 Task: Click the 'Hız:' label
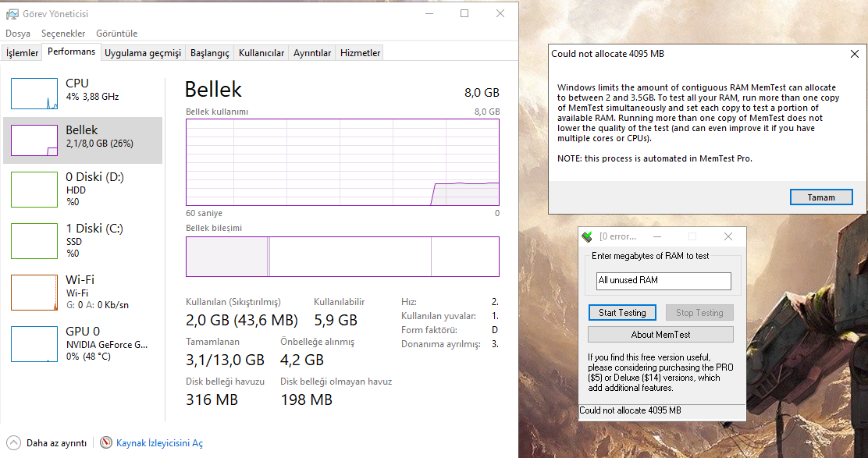[x=409, y=303]
